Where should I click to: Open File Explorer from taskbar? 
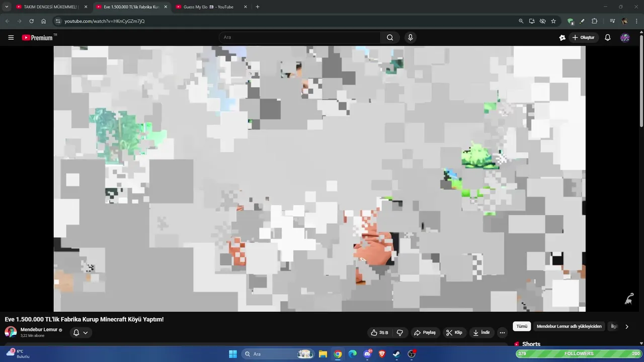tap(323, 354)
